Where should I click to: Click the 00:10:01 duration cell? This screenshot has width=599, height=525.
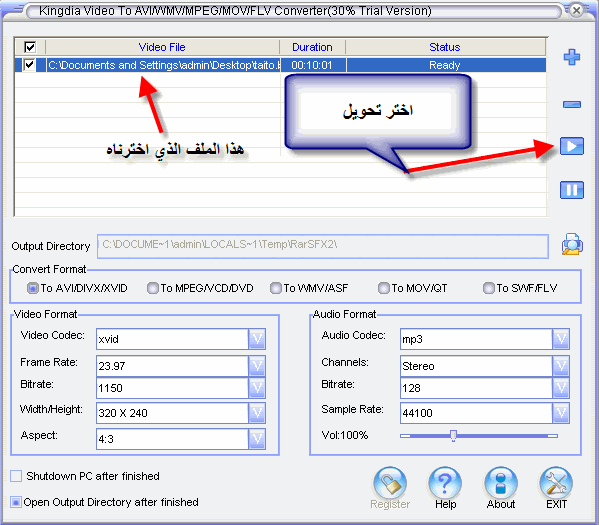[x=312, y=65]
